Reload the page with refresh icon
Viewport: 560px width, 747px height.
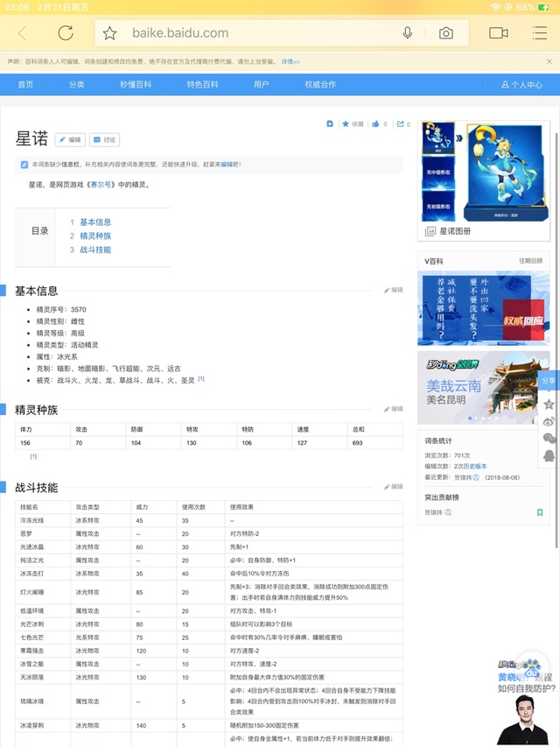[66, 33]
